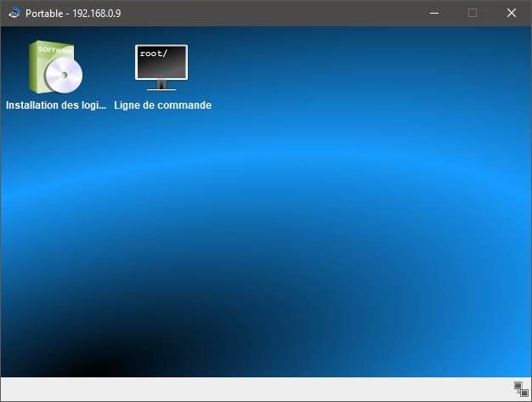The image size is (532, 402).
Task: Launch the Ligne de commande terminal icon
Action: tap(161, 67)
